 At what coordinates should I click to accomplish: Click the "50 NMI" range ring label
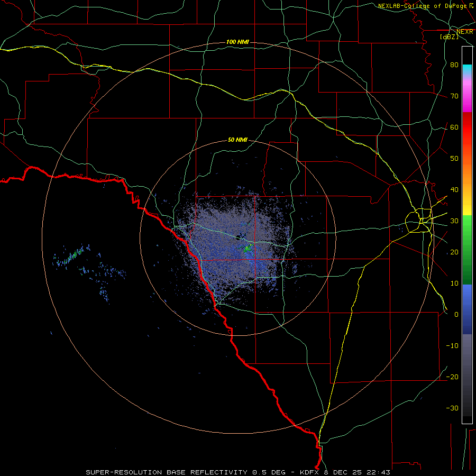point(237,140)
